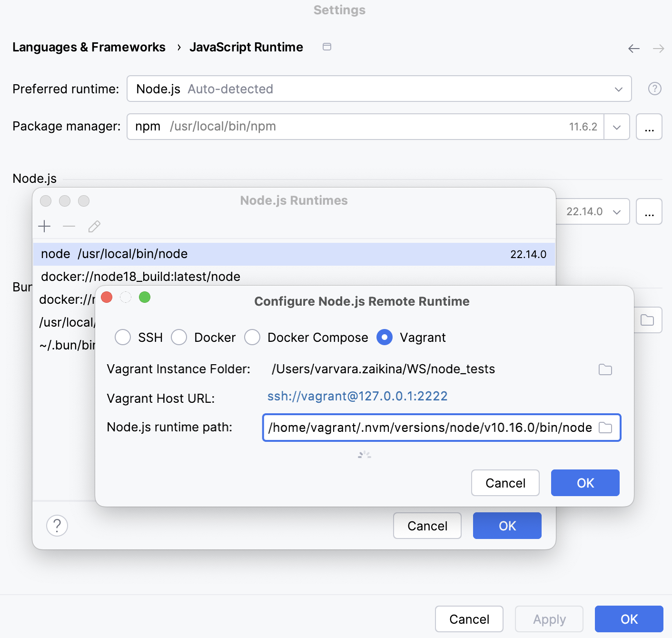Open the Preferred runtime dropdown
Viewport: 672px width, 638px height.
pos(618,89)
